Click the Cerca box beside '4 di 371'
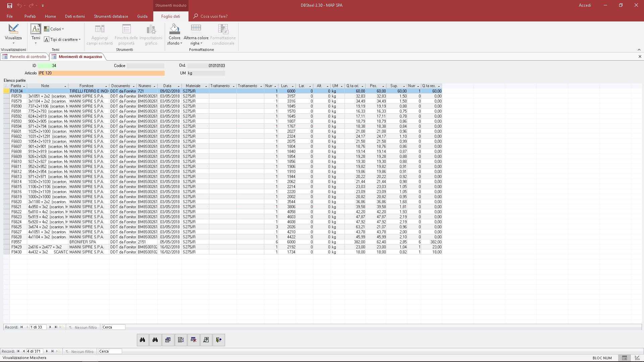The width and height of the screenshot is (644, 362). point(110,351)
